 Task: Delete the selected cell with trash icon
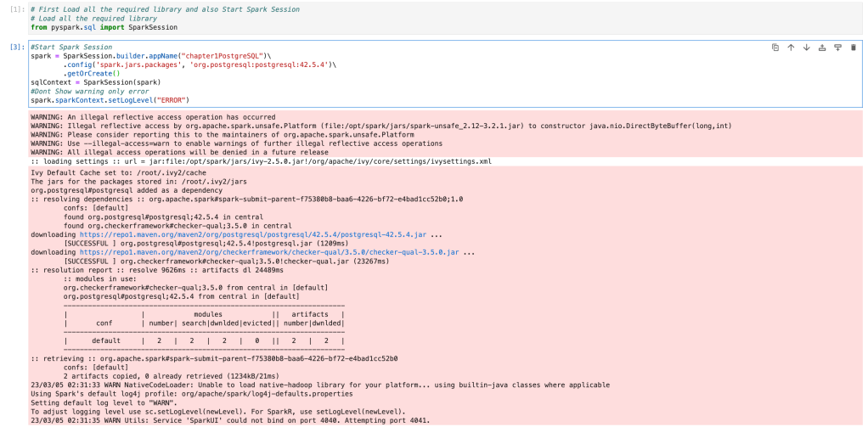pos(853,48)
